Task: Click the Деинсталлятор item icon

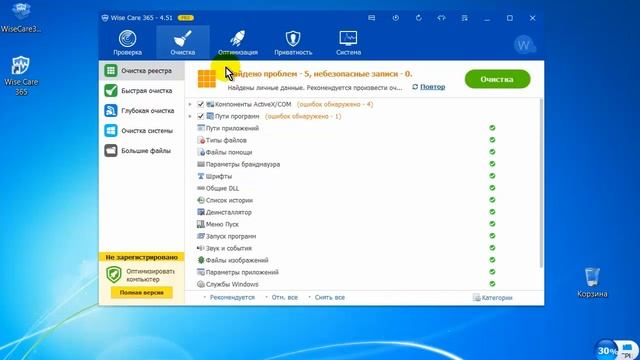Action: point(201,212)
